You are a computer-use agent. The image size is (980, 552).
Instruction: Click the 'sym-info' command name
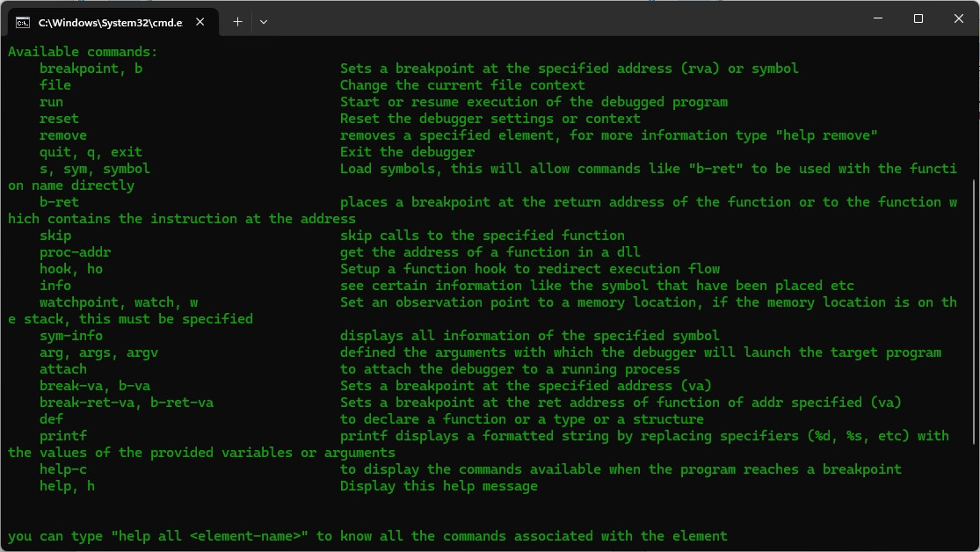click(70, 336)
